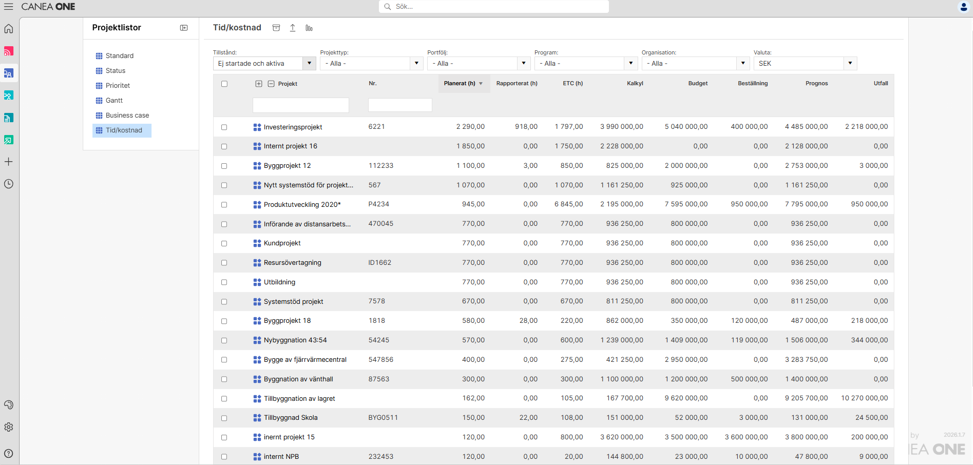
Task: Expand all projects with plus icon
Action: (259, 84)
